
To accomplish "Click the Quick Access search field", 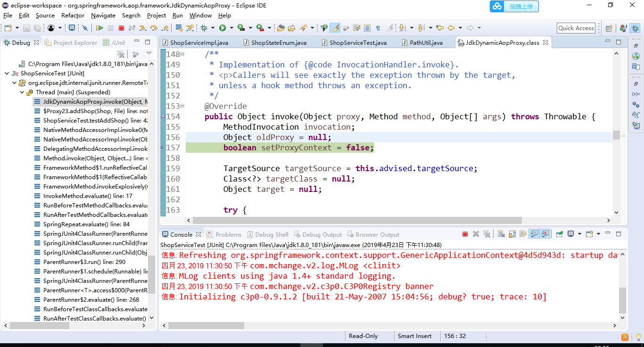I will [x=576, y=28].
